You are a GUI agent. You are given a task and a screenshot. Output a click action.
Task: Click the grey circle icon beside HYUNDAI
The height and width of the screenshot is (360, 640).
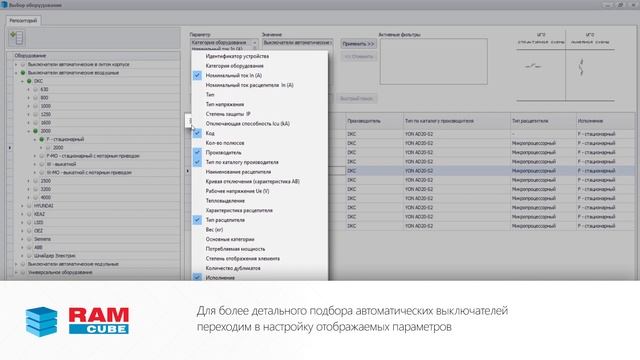[x=29, y=206]
